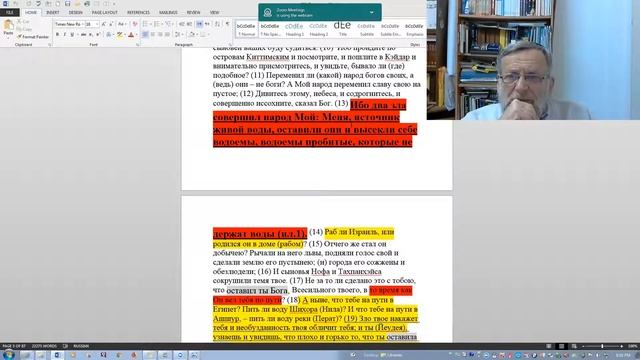The width and height of the screenshot is (640, 360).
Task: Increase paragraph indent
Action: (x=189, y=24)
